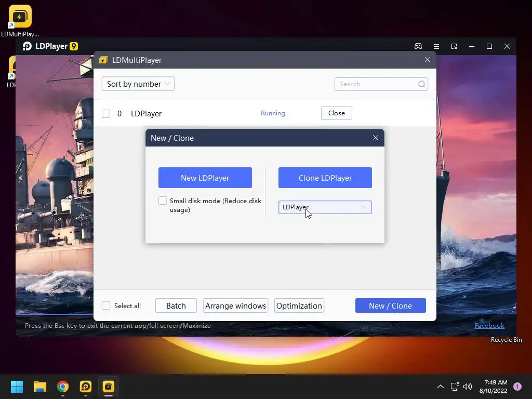Open File Explorer from the taskbar
The height and width of the screenshot is (399, 532).
39,387
